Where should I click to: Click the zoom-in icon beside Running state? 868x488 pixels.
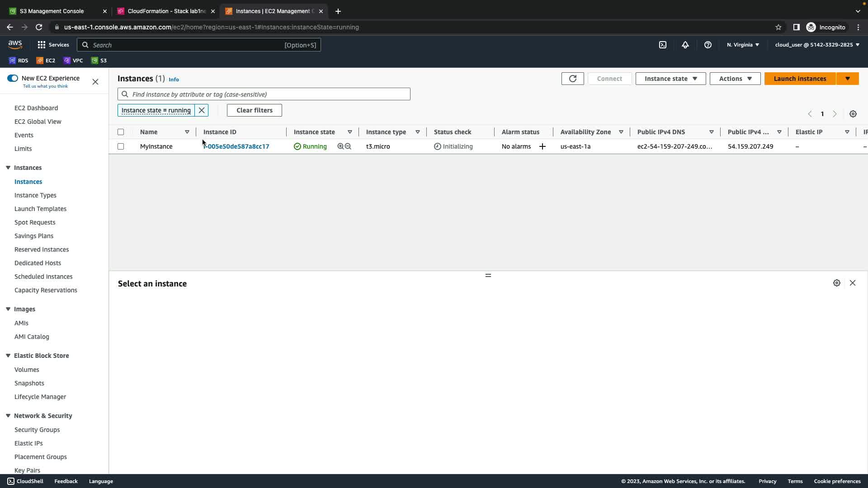(x=340, y=146)
